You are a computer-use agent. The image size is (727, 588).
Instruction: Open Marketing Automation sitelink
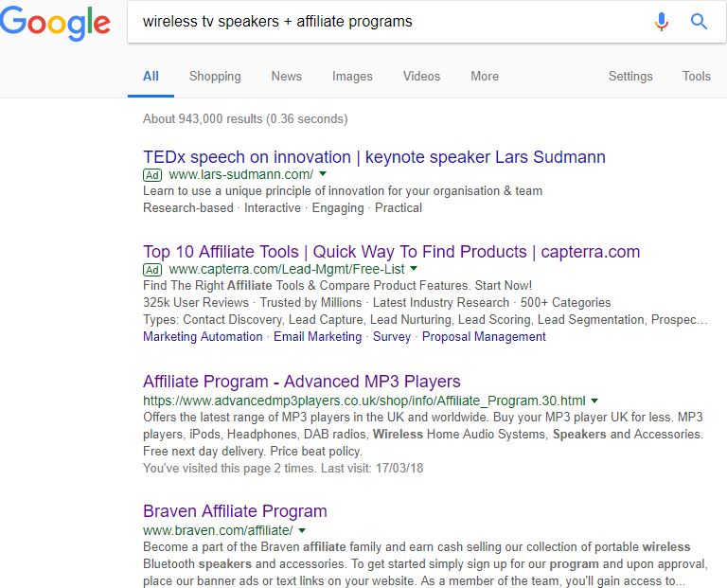click(x=203, y=337)
